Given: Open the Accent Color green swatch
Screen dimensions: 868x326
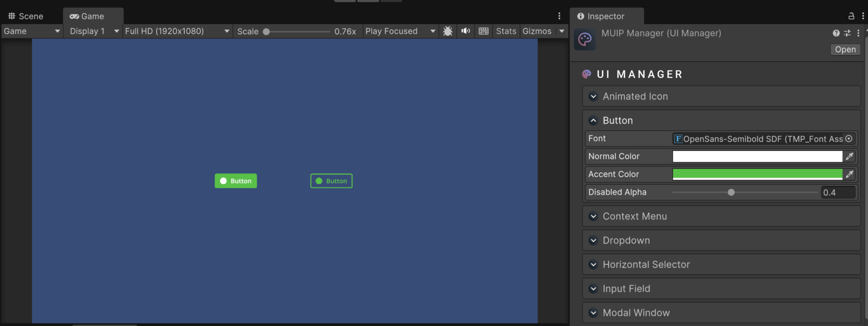Looking at the screenshot, I should click(x=757, y=174).
